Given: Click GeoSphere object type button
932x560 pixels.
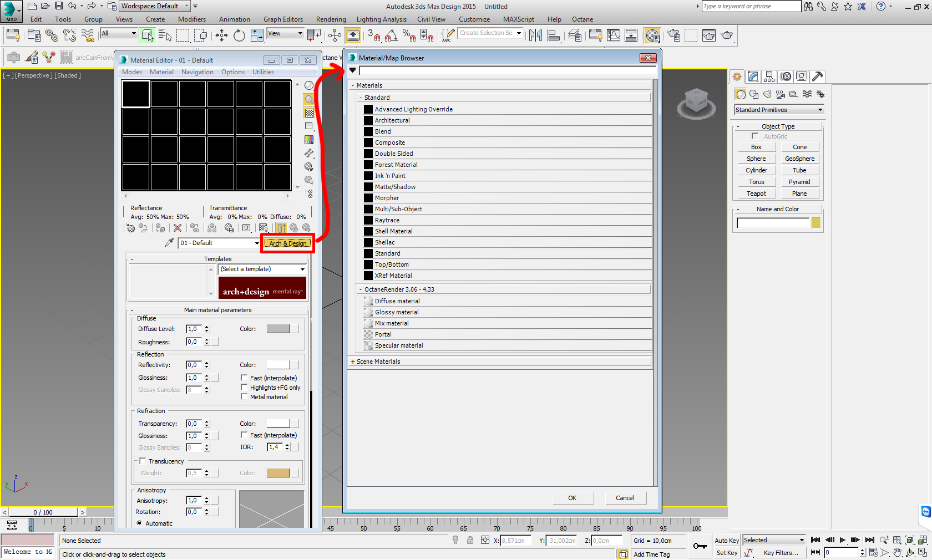Looking at the screenshot, I should [799, 159].
